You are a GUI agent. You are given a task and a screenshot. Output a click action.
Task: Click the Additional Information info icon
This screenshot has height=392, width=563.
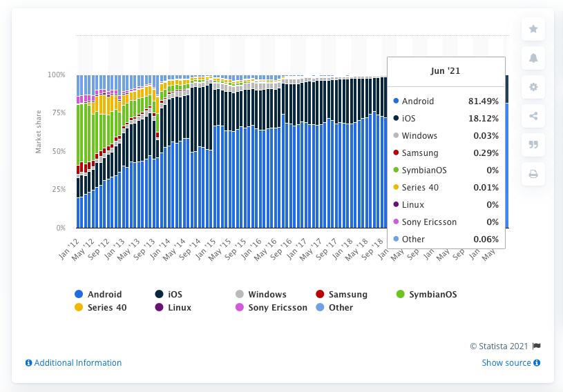(28, 363)
